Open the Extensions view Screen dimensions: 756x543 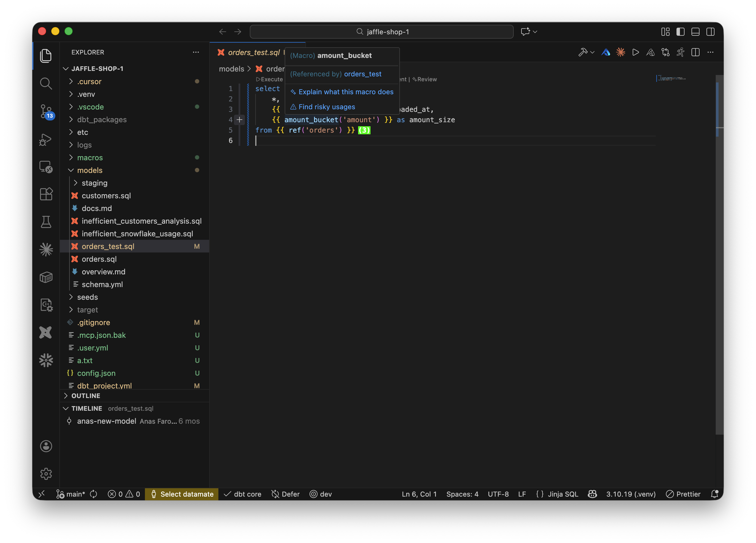coord(46,194)
